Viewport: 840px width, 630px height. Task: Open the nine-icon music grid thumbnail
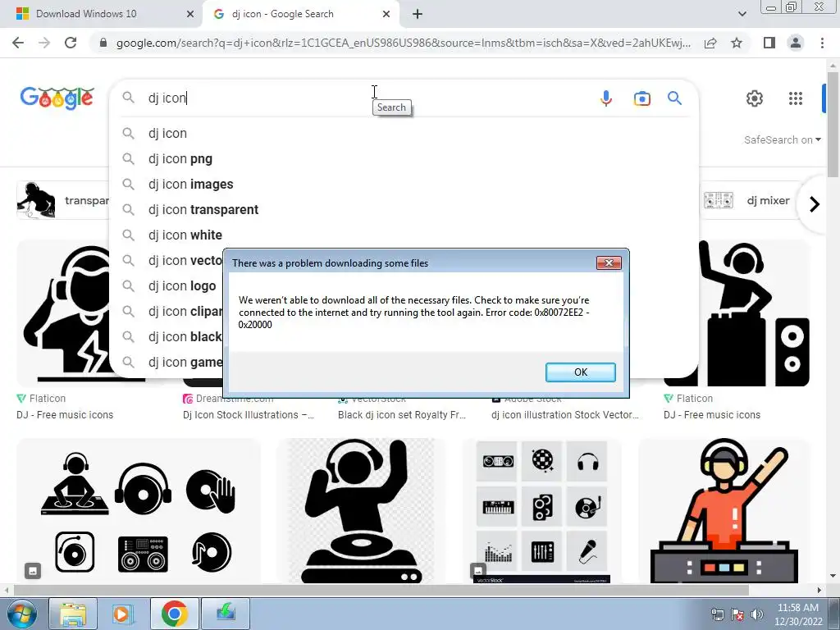pyautogui.click(x=542, y=510)
